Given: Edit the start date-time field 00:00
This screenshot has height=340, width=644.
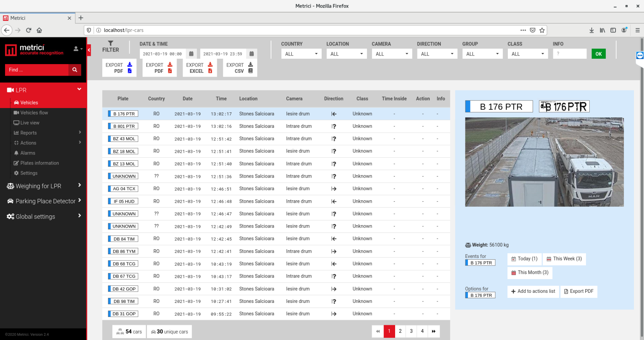Looking at the screenshot, I should (x=163, y=54).
